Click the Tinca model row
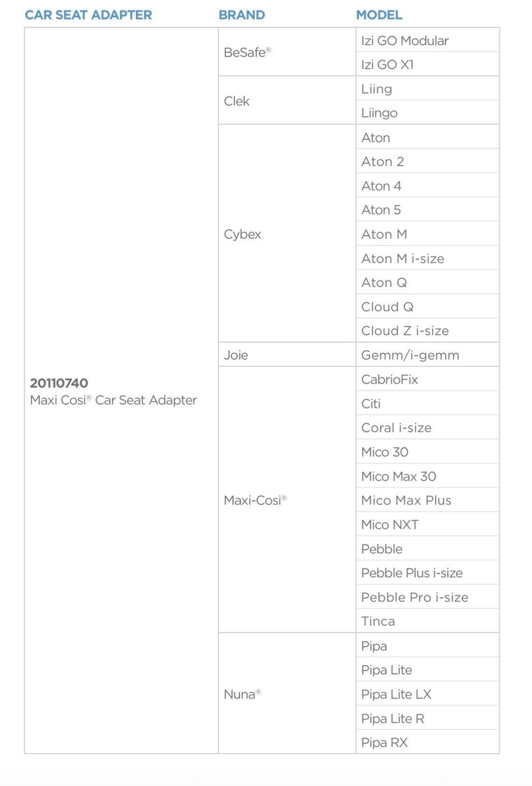This screenshot has height=786, width=532. tap(427, 621)
